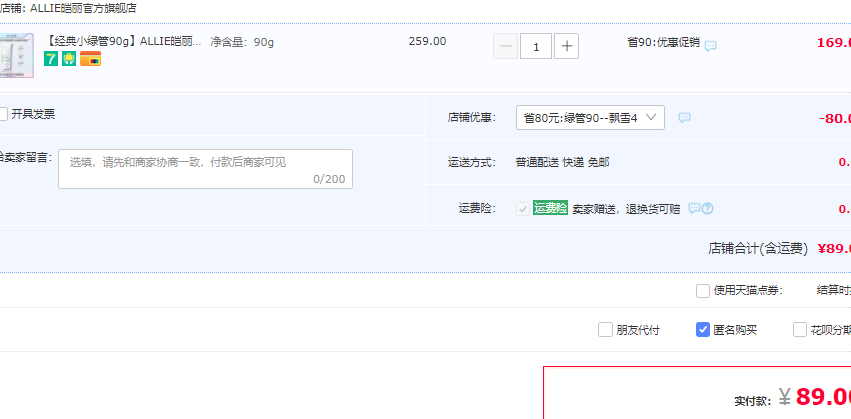Click the quantity input field showing 1

tap(536, 46)
